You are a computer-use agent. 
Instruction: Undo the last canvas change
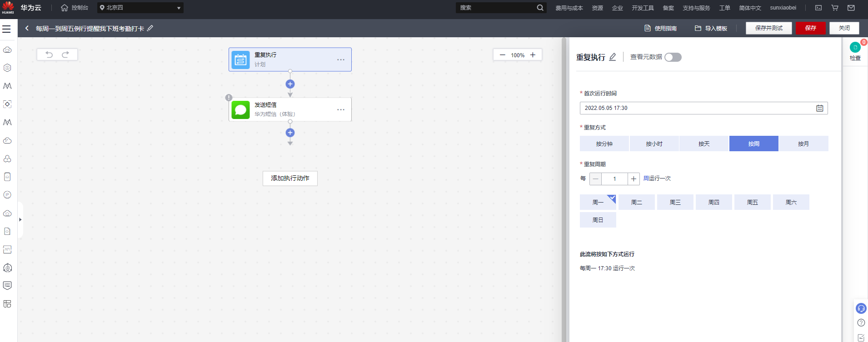(49, 55)
